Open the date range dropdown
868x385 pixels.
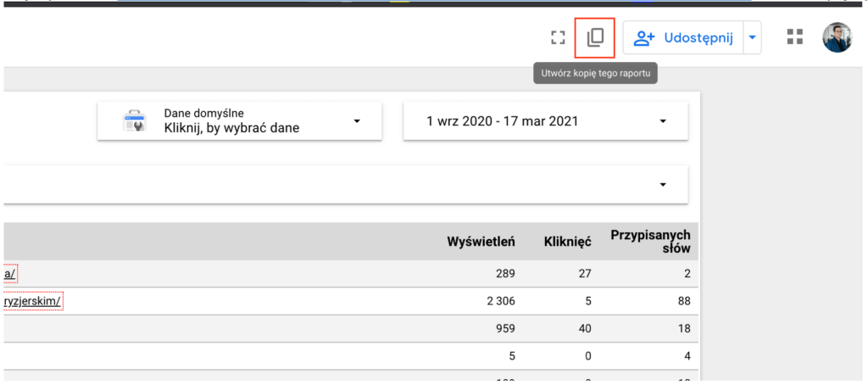545,121
